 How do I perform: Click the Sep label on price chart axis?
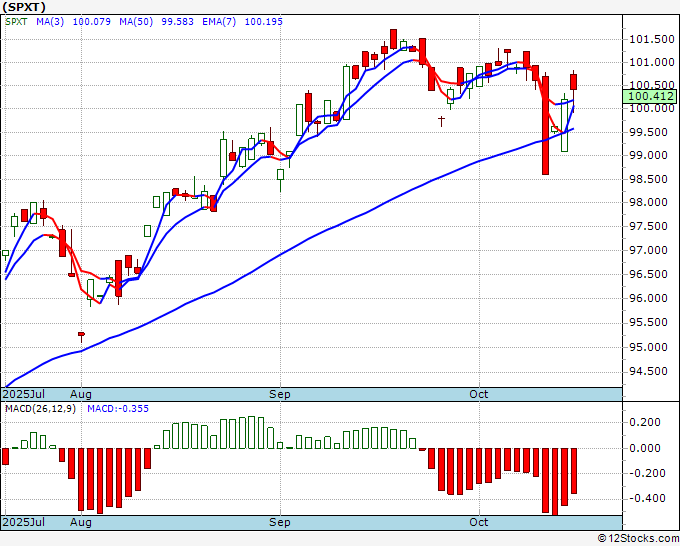point(280,394)
